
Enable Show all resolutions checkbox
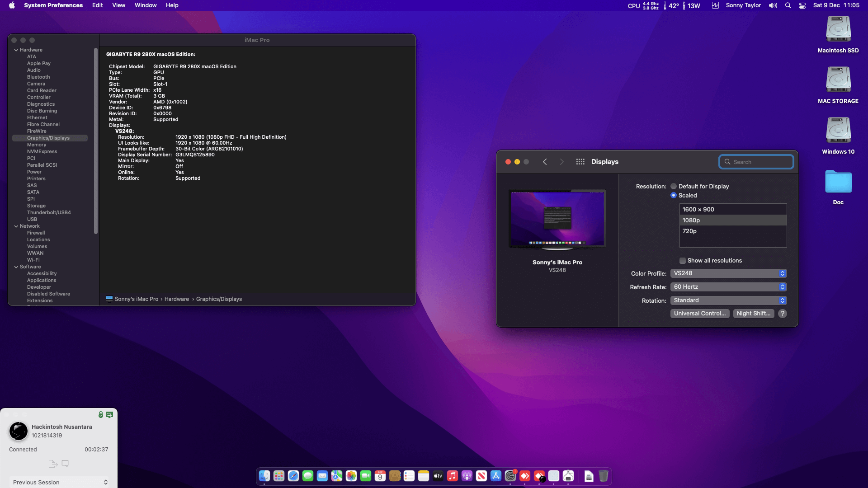(x=683, y=261)
